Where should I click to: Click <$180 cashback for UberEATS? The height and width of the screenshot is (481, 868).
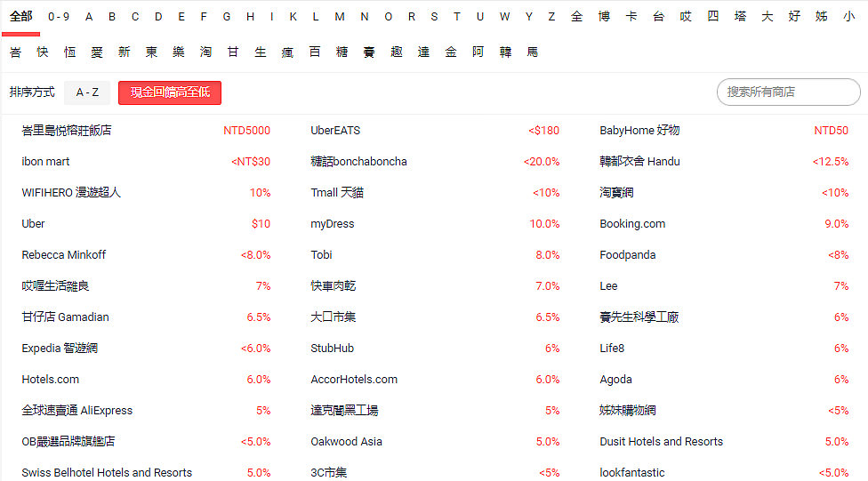[x=544, y=131]
